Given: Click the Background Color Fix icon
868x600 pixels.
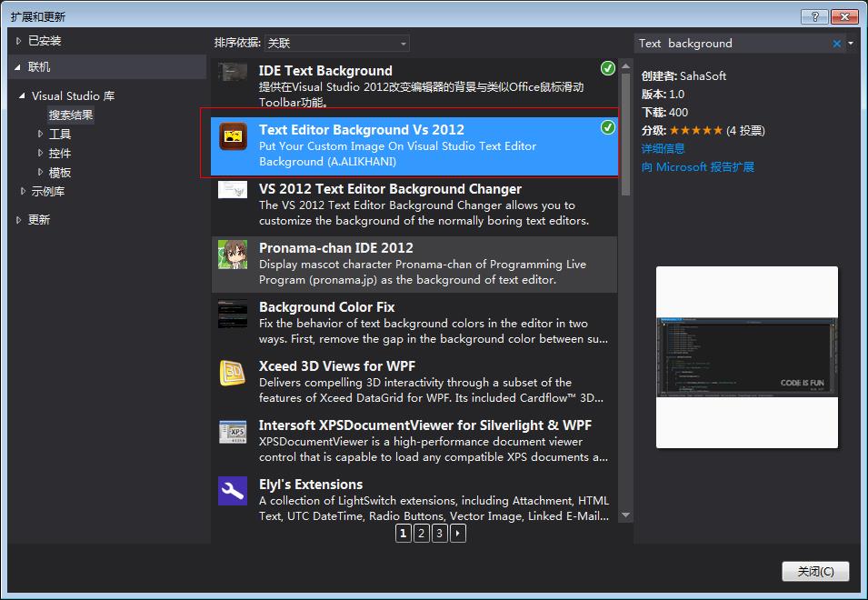Looking at the screenshot, I should tap(233, 314).
